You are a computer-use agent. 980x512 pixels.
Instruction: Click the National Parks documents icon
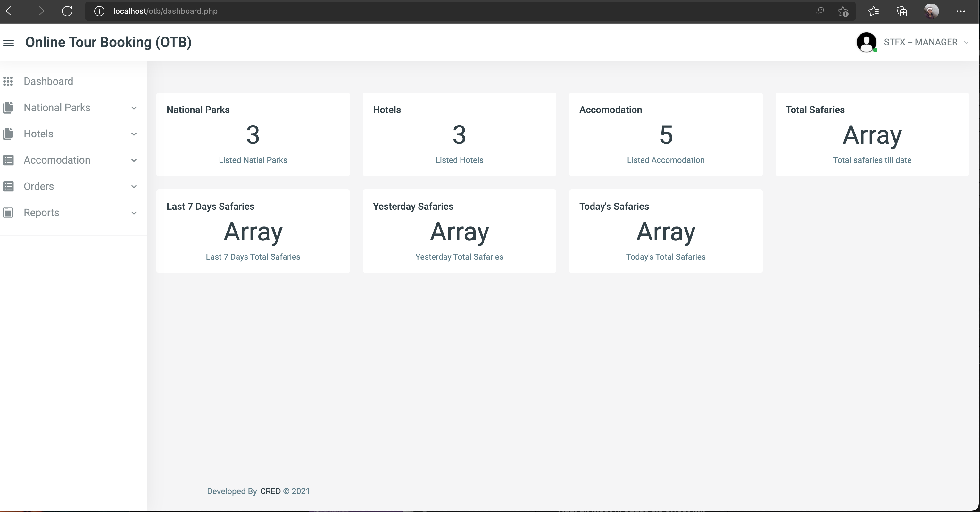pyautogui.click(x=8, y=108)
